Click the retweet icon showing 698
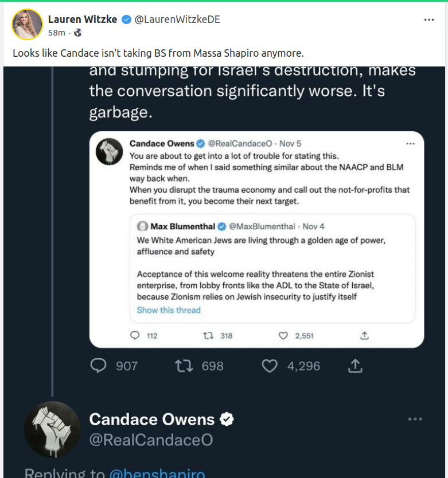 tap(184, 366)
